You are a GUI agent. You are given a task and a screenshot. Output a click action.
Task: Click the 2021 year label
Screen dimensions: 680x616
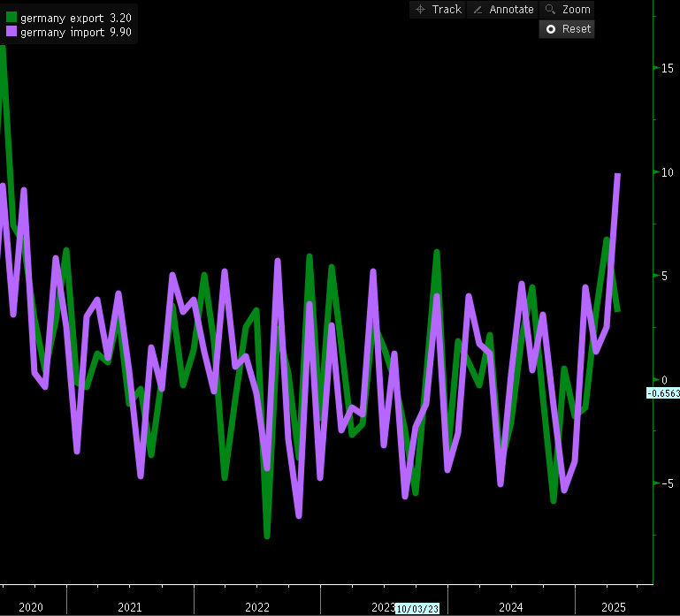point(130,607)
